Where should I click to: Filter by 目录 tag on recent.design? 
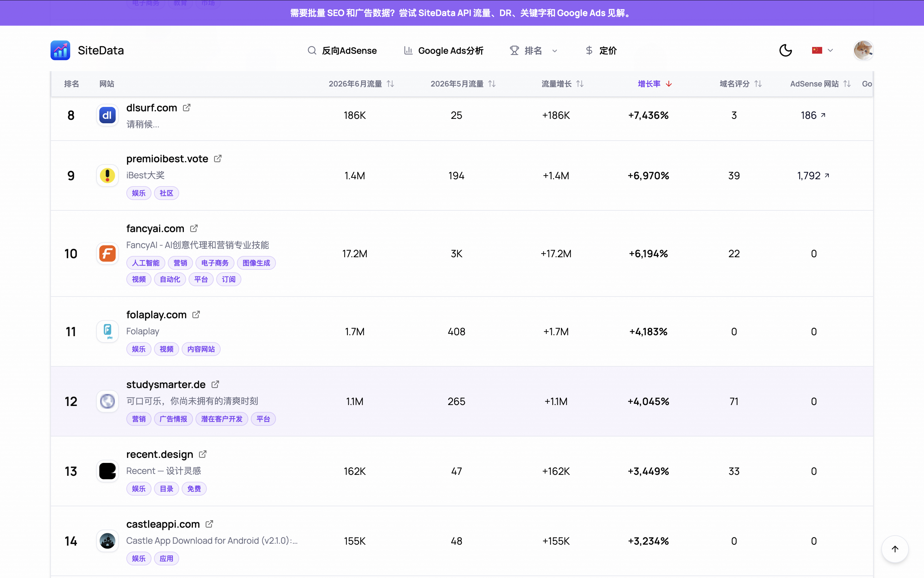(167, 489)
